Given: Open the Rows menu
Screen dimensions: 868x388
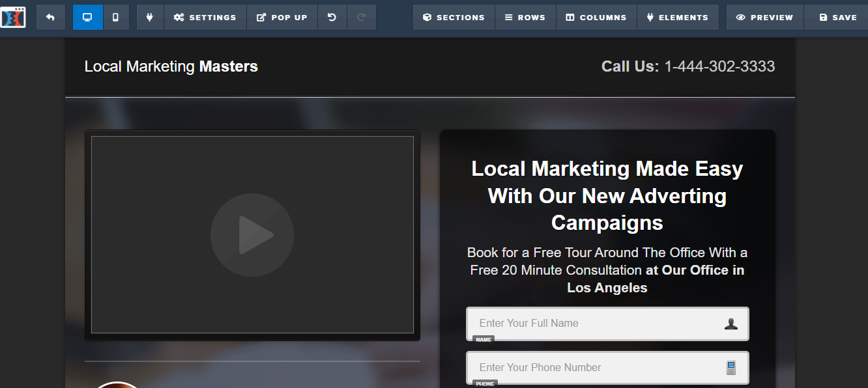Looking at the screenshot, I should [x=525, y=18].
